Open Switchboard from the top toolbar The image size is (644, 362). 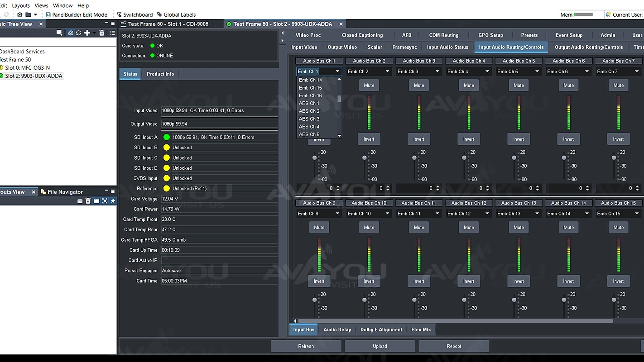(135, 14)
